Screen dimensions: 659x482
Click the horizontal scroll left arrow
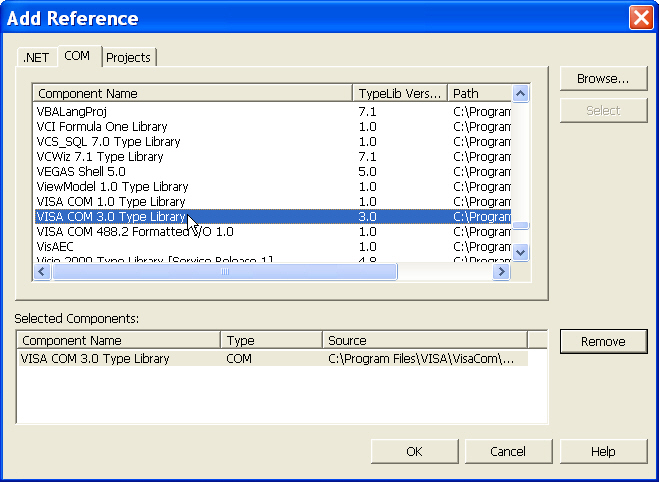(42, 271)
